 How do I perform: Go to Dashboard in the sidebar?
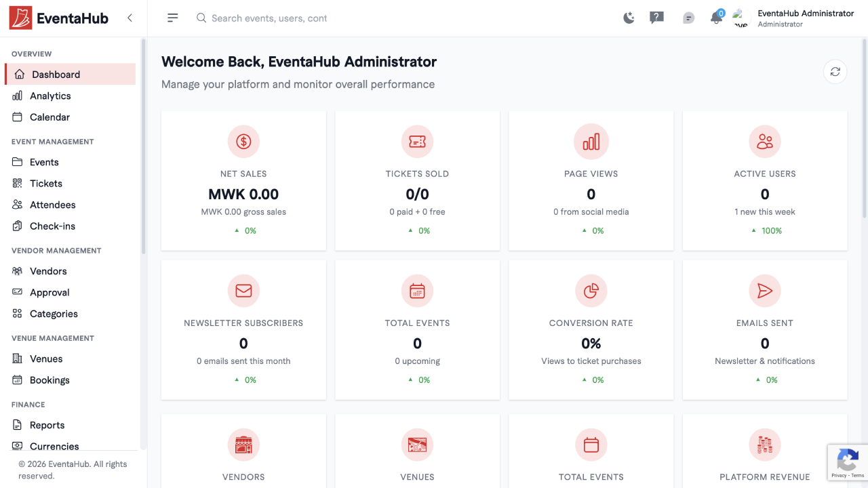click(x=71, y=75)
